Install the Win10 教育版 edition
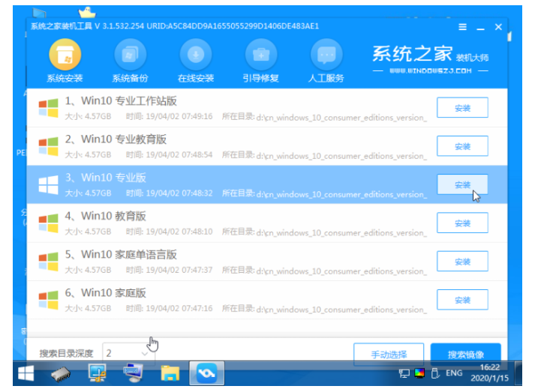This screenshot has height=392, width=535. [x=461, y=223]
